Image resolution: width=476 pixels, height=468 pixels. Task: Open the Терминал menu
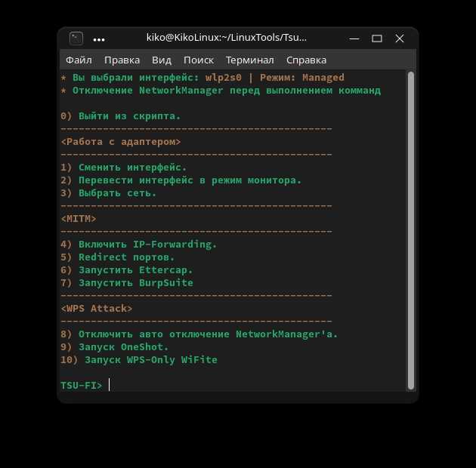[x=250, y=60]
